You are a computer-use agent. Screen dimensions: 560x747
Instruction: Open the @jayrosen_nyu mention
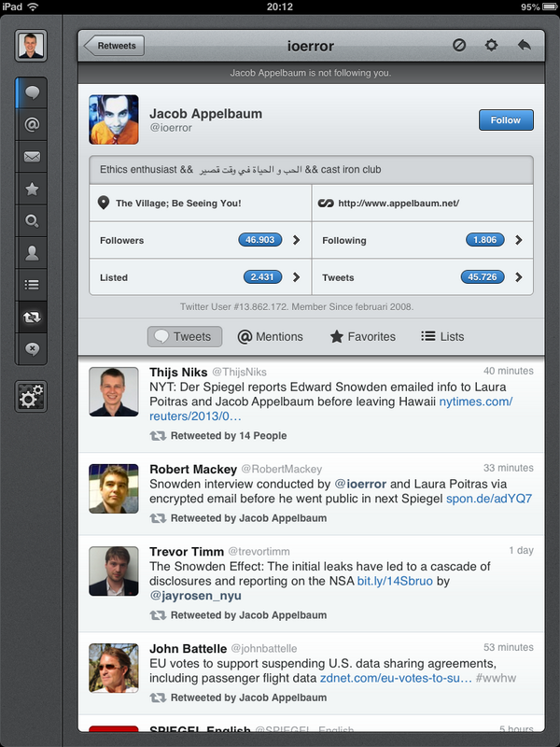point(195,596)
